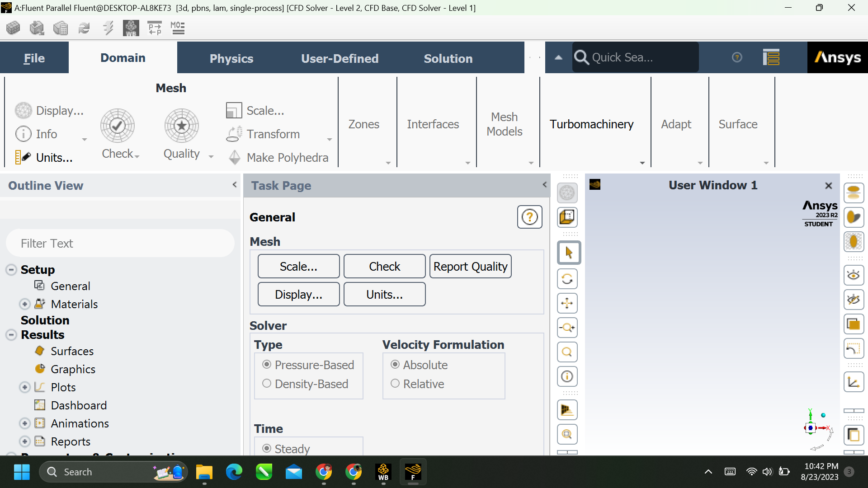Open the Turbomachinery dropdown arrow
868x488 pixels.
point(642,163)
